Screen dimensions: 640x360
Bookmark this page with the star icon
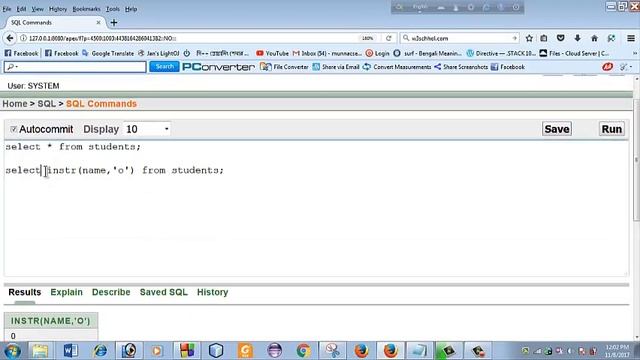click(x=529, y=38)
